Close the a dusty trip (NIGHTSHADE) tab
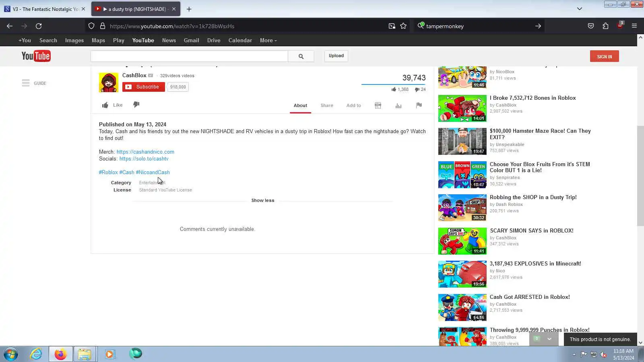Image resolution: width=644 pixels, height=362 pixels. [x=174, y=9]
